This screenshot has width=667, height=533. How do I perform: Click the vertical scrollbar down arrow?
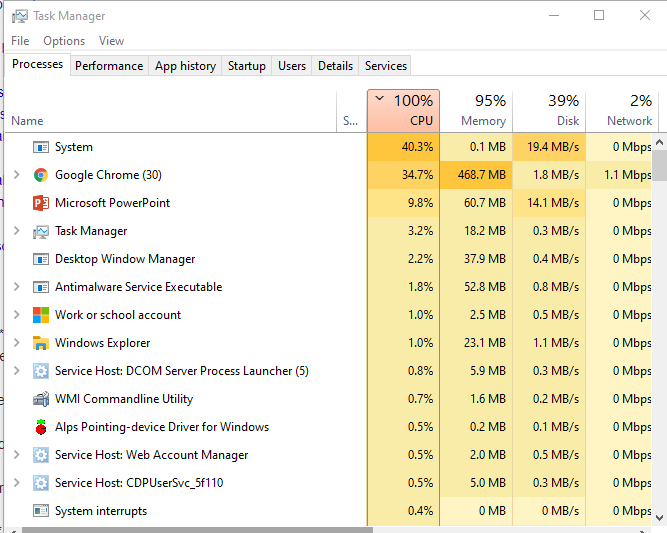click(x=660, y=517)
